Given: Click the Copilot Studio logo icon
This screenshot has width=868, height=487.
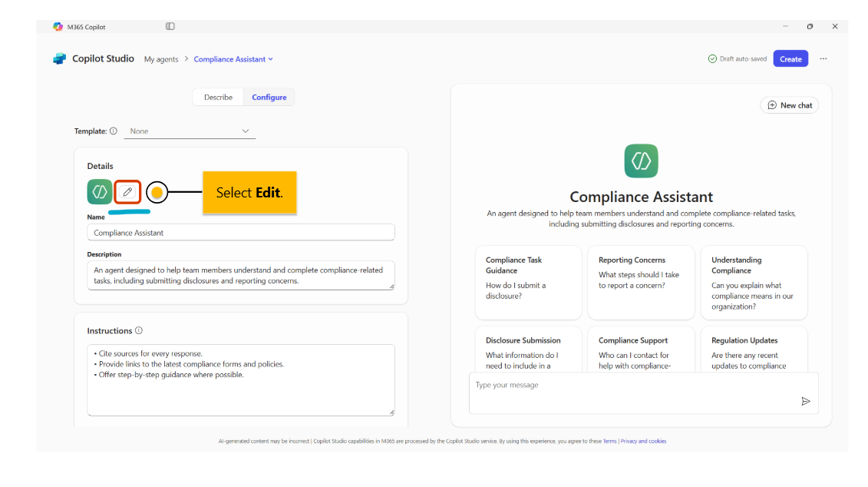Looking at the screenshot, I should [59, 58].
